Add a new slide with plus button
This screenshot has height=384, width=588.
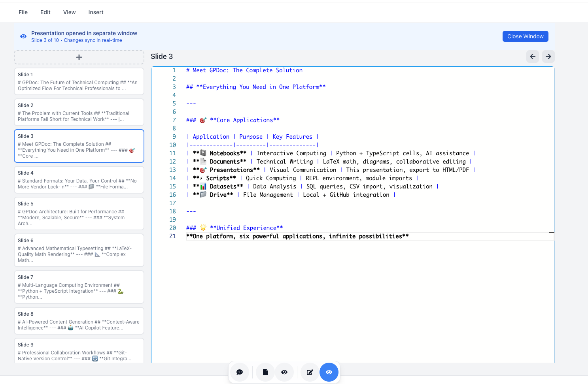tap(79, 57)
